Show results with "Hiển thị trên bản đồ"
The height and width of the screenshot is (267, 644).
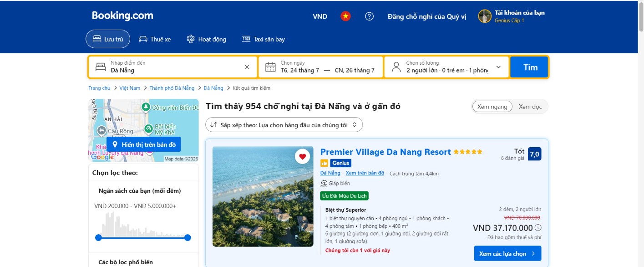pyautogui.click(x=144, y=144)
